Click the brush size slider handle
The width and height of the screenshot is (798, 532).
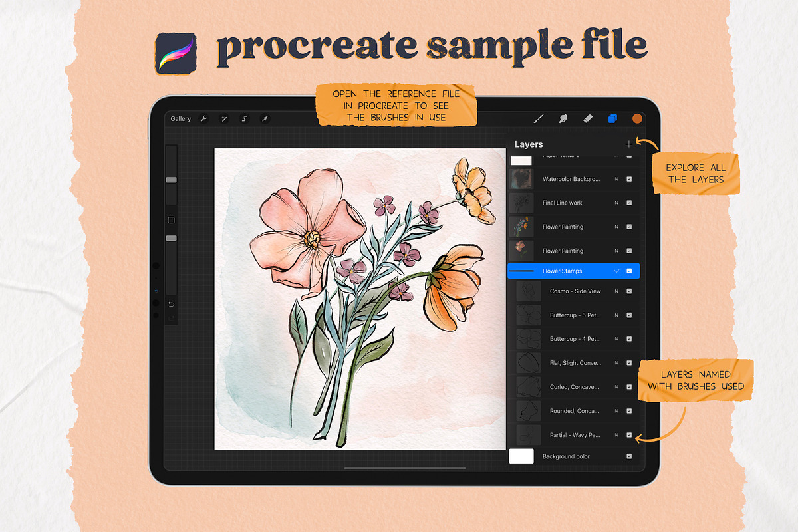pyautogui.click(x=171, y=180)
